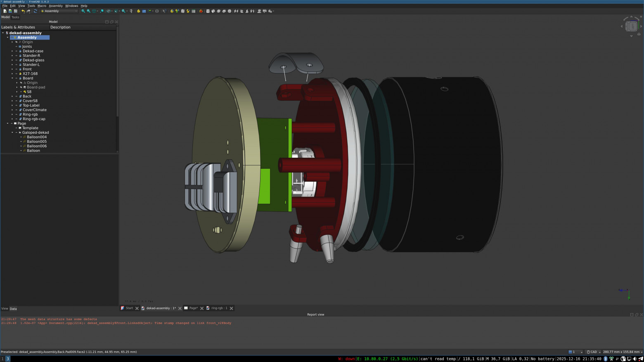
Task: Open the Assembly workbench dropdown
Action: click(x=59, y=11)
